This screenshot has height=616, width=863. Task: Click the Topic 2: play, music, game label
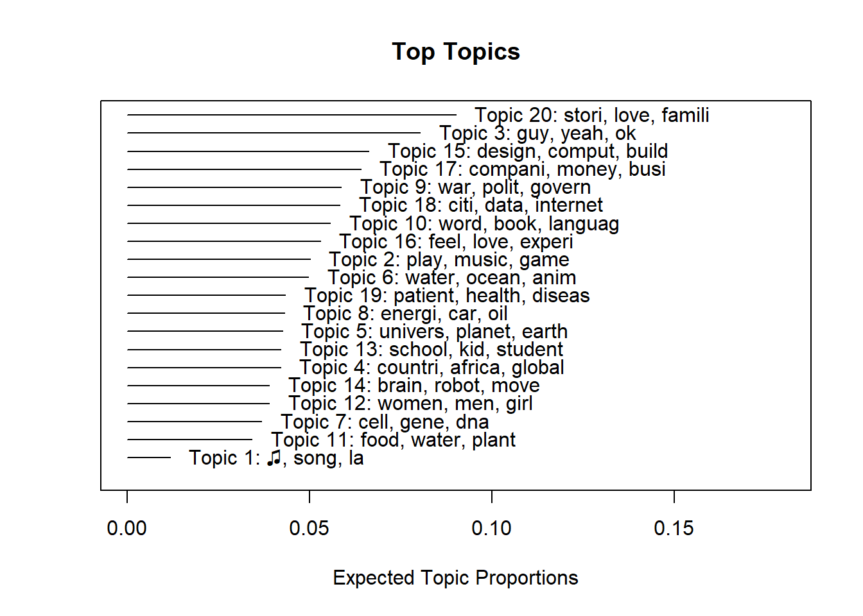click(x=449, y=260)
